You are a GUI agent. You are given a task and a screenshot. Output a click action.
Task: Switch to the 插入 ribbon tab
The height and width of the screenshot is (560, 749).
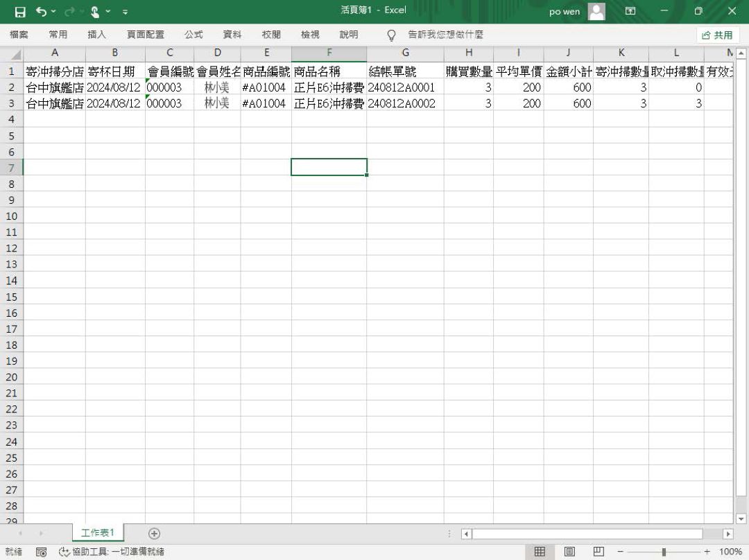[x=97, y=35]
